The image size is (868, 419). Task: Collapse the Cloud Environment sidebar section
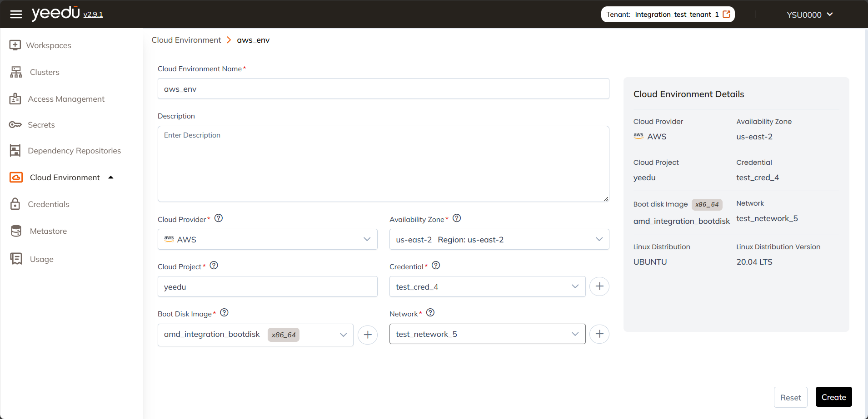(110, 177)
